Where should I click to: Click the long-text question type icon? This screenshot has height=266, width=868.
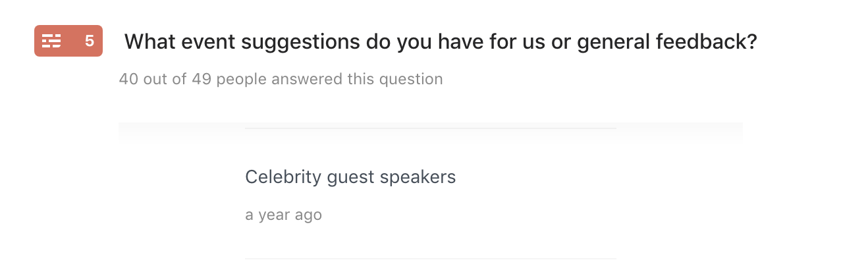[51, 41]
